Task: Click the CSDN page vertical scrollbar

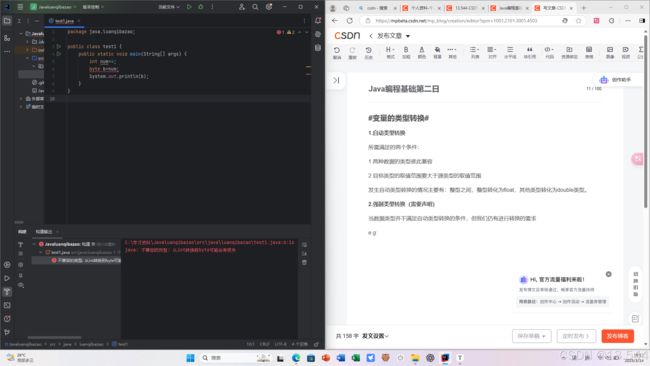Action: 645,120
